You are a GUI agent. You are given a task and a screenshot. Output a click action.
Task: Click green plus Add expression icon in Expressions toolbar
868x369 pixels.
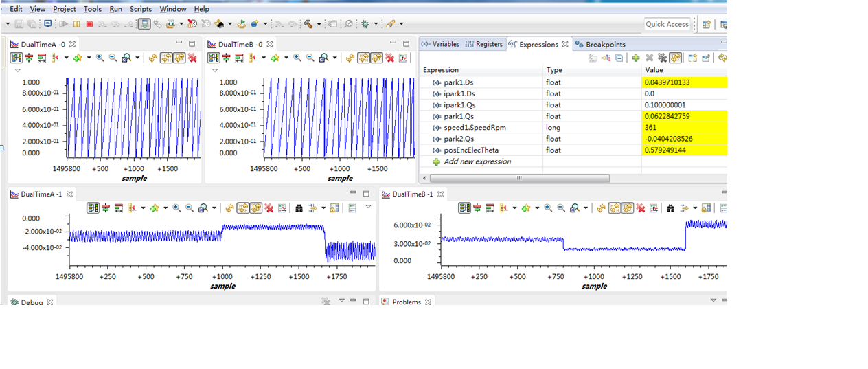pyautogui.click(x=636, y=58)
